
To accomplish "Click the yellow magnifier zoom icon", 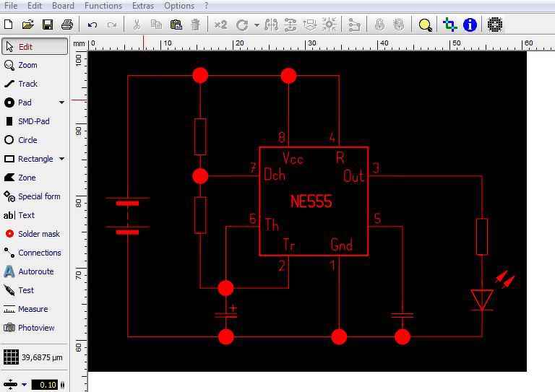I will 425,25.
